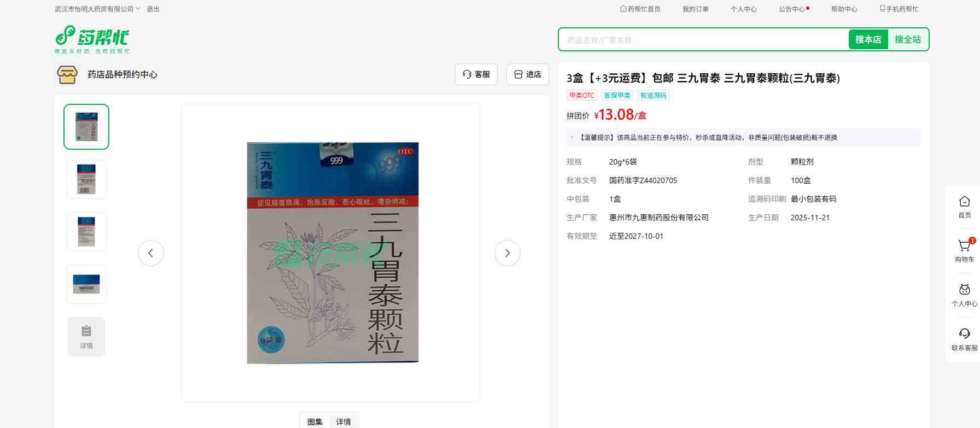This screenshot has height=428, width=980.
Task: Click the store icon beside 药店品种预约中心
Action: pyautogui.click(x=67, y=74)
